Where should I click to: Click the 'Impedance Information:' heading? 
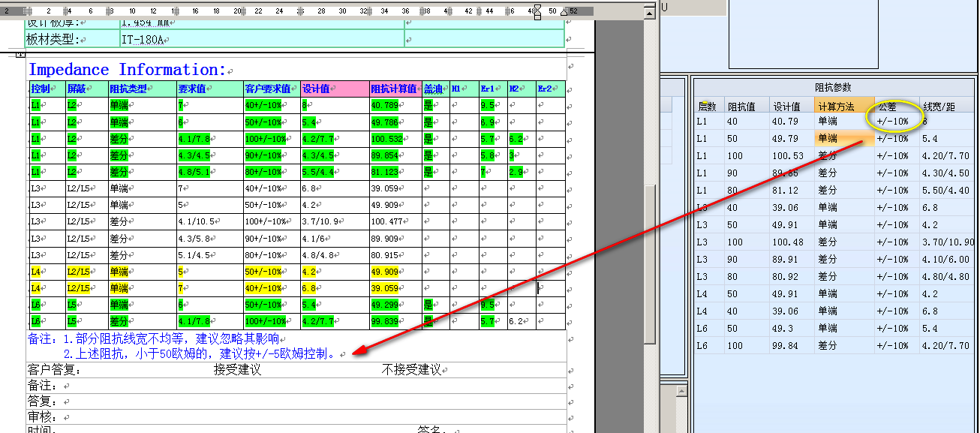tap(127, 70)
